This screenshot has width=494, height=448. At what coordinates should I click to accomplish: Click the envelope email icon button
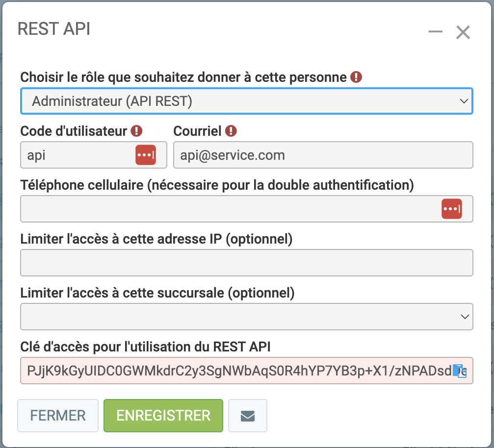[248, 416]
